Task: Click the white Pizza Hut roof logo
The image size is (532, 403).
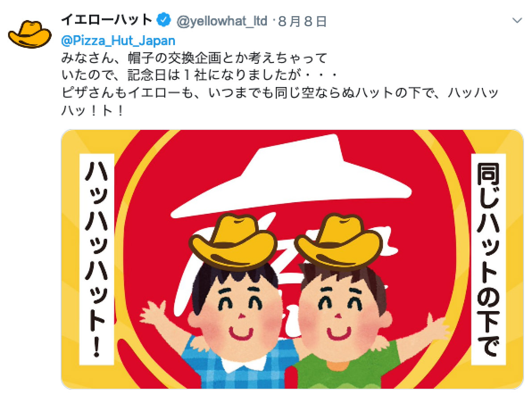Action: pos(291,176)
